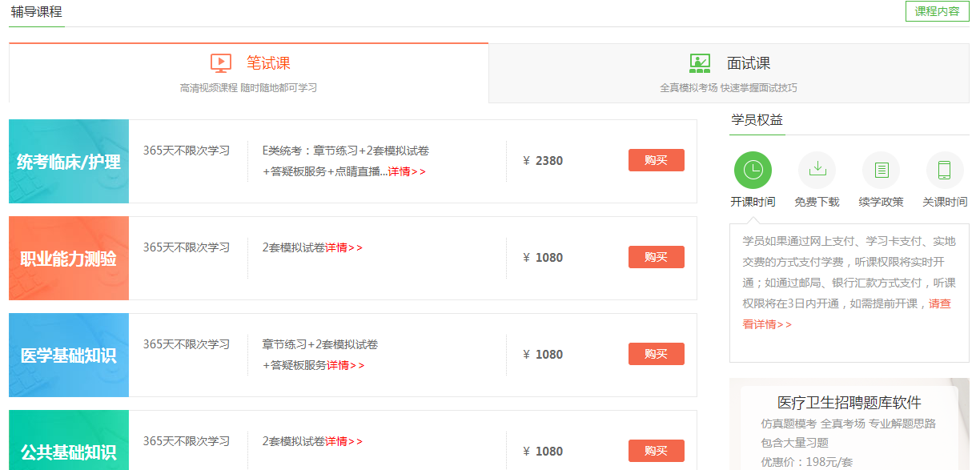Screen dimensions: 980x470
Task: Buy the 医学基础知识 course
Action: point(656,354)
